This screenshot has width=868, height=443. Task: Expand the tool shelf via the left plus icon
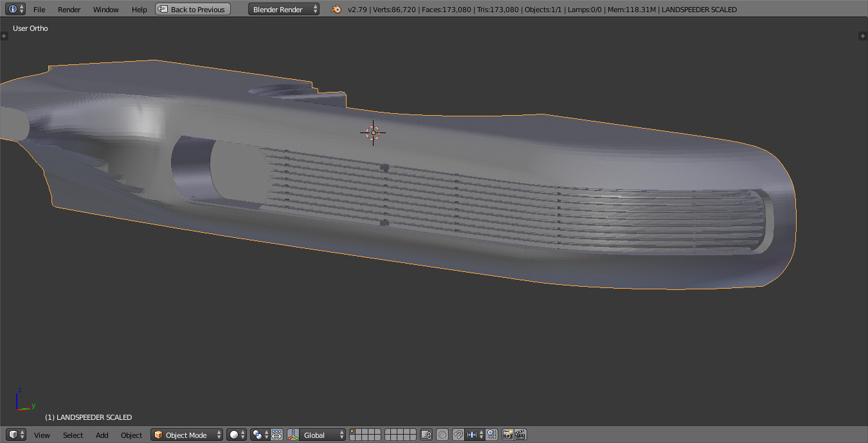(x=4, y=36)
